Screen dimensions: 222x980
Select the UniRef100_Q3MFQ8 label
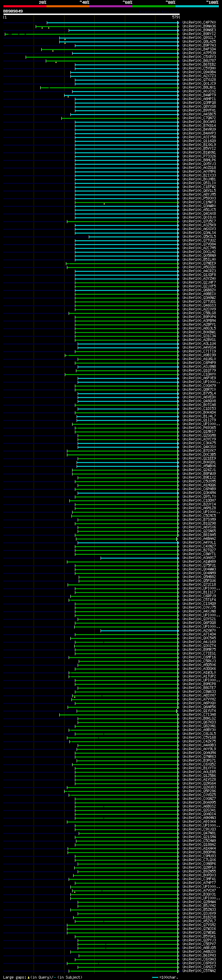pos(199,102)
